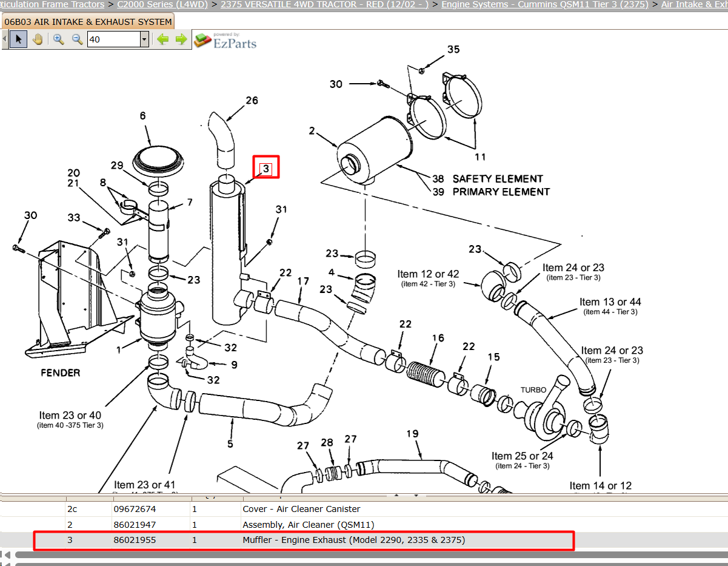Select the 'Cover - Air Cleaner Canister' description

coord(301,509)
